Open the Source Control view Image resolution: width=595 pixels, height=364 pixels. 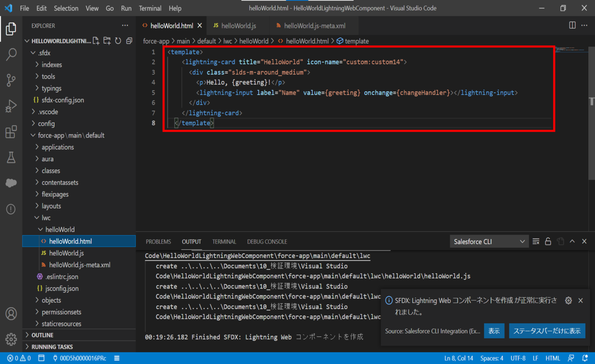[x=11, y=80]
